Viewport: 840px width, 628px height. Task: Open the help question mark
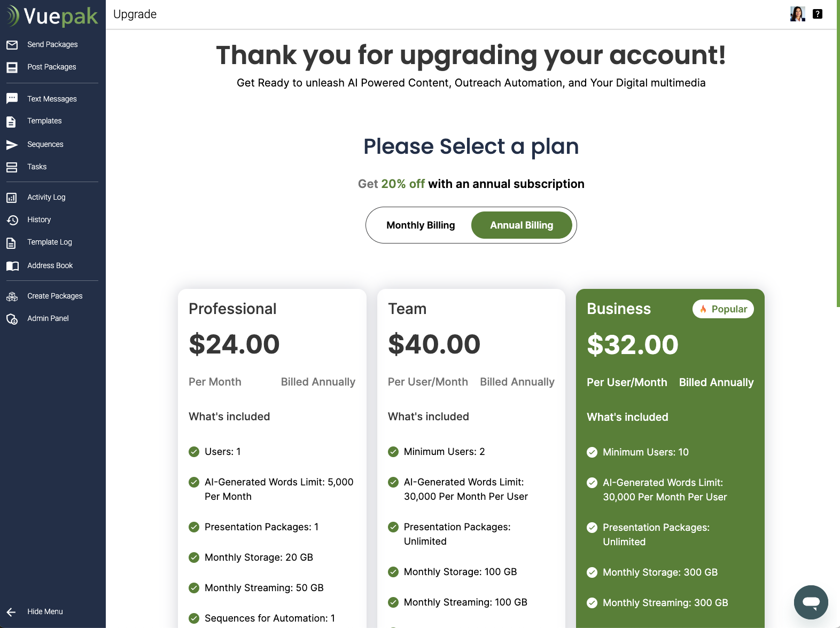817,14
